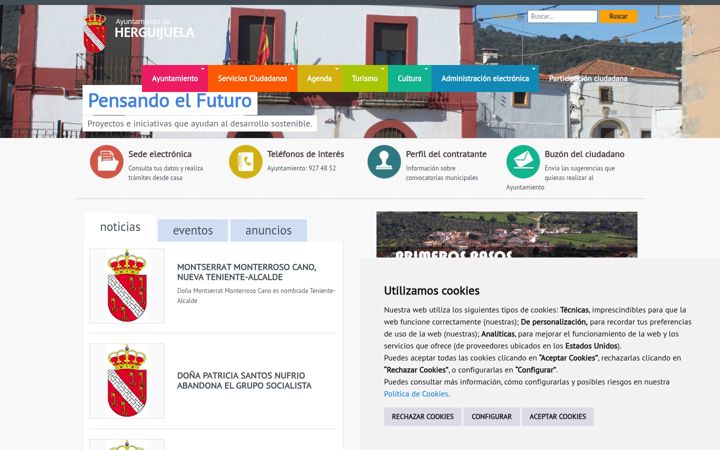
Task: Open the Buzón del ciudadano title link
Action: [585, 154]
